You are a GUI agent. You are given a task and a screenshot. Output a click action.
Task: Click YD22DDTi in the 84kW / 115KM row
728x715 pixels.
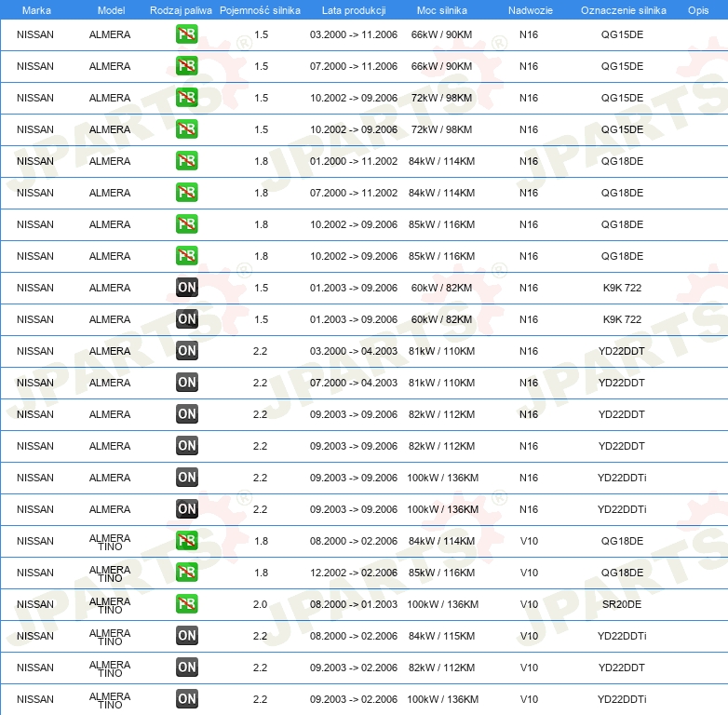pos(622,636)
